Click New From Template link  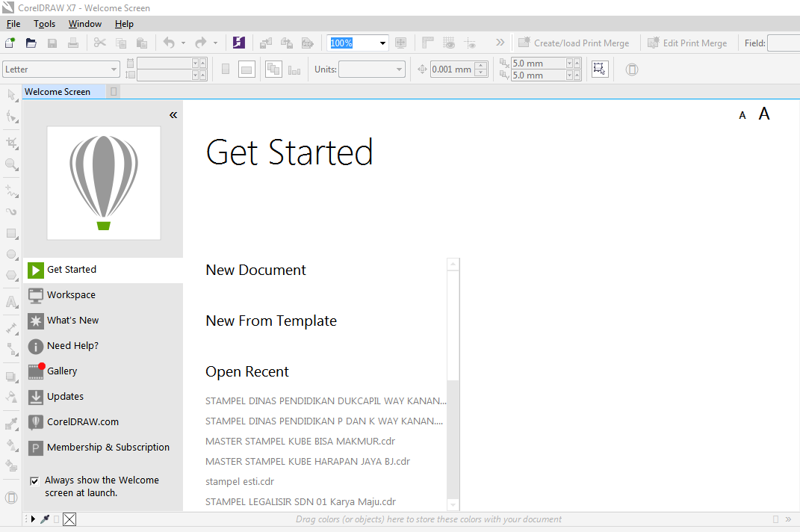271,321
